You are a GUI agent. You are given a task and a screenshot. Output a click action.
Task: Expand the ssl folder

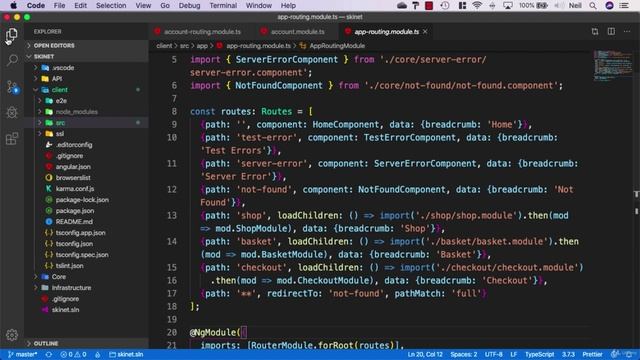(60, 134)
